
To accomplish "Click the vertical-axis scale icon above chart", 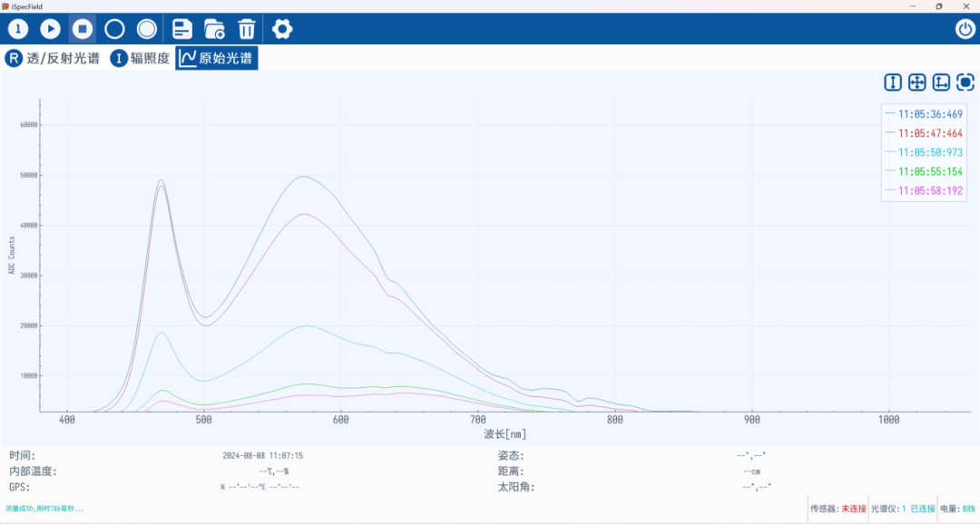I will coord(893,82).
